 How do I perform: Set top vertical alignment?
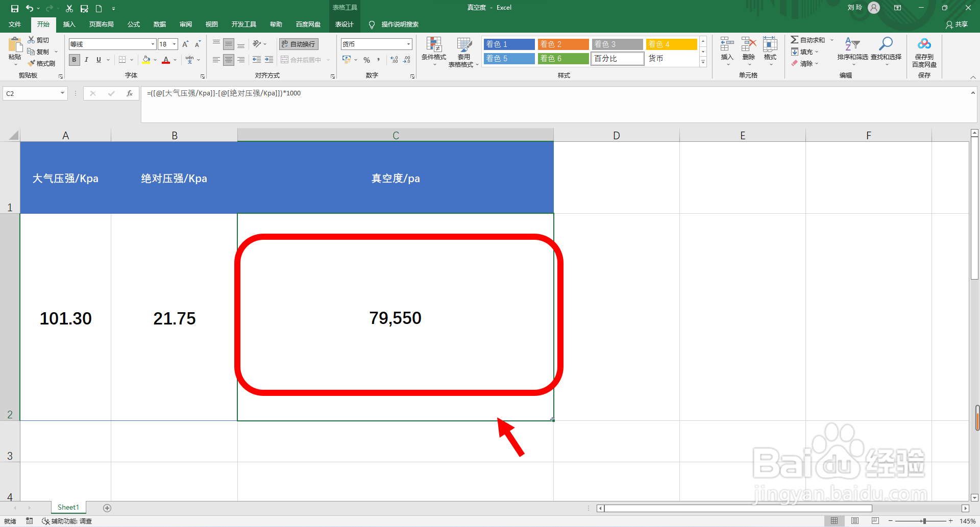click(216, 44)
